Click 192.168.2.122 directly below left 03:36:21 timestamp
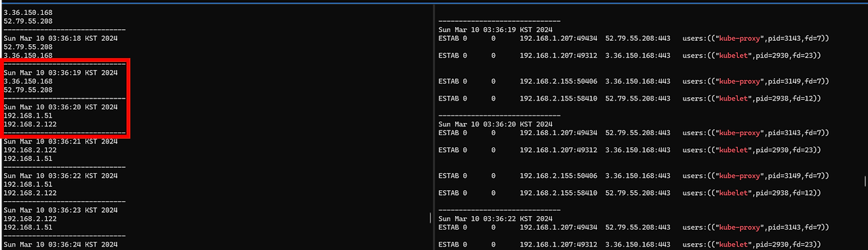Screen dimensions: 868x250 point(30,150)
